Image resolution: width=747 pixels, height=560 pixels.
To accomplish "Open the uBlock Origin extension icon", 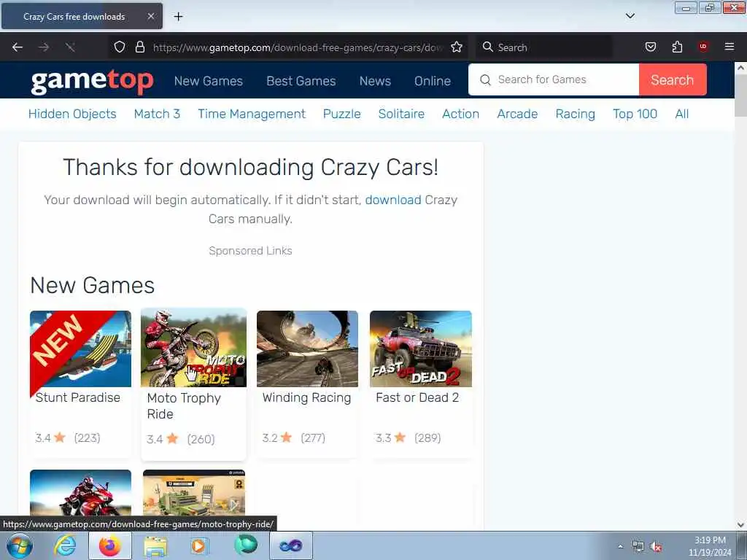I will 703,47.
